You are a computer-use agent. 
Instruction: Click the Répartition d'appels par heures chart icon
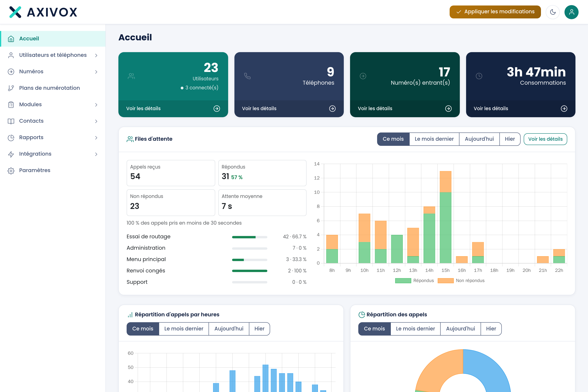tap(130, 315)
